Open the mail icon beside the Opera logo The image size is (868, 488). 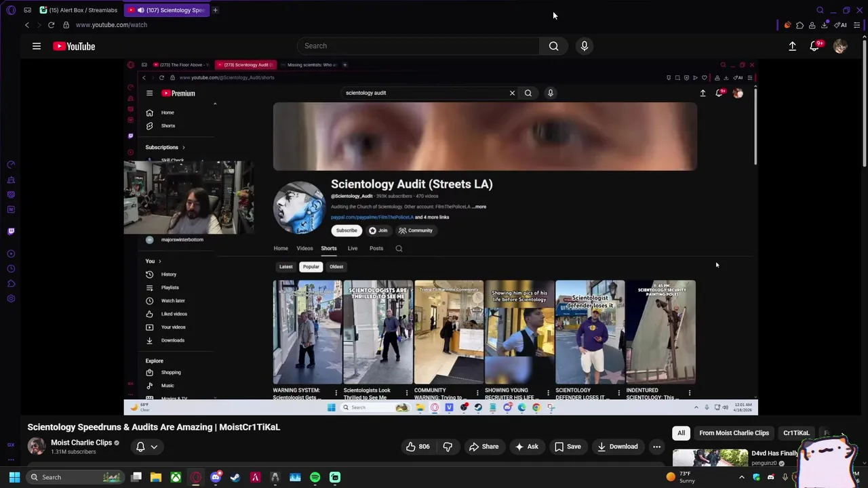point(28,10)
